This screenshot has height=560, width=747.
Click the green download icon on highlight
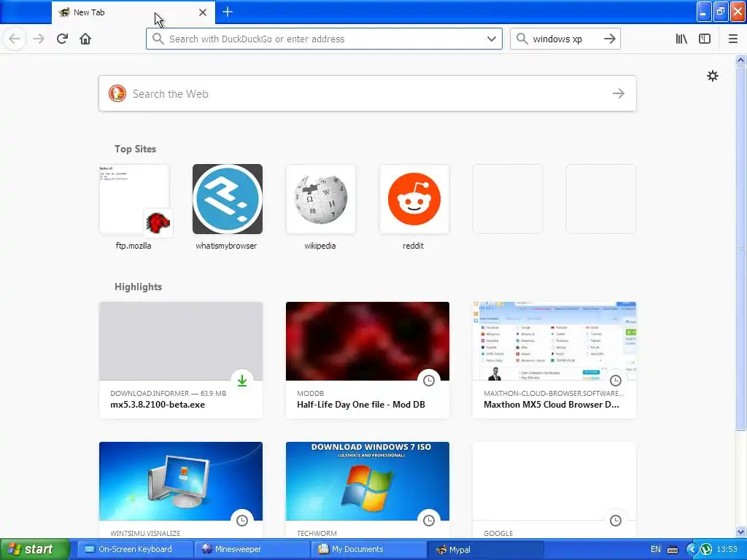tap(242, 381)
